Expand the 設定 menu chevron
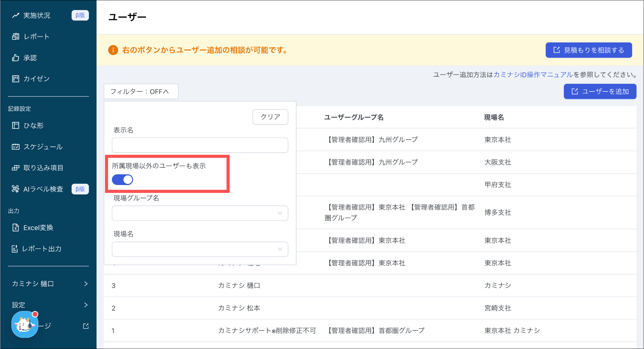644x349 pixels. click(86, 305)
